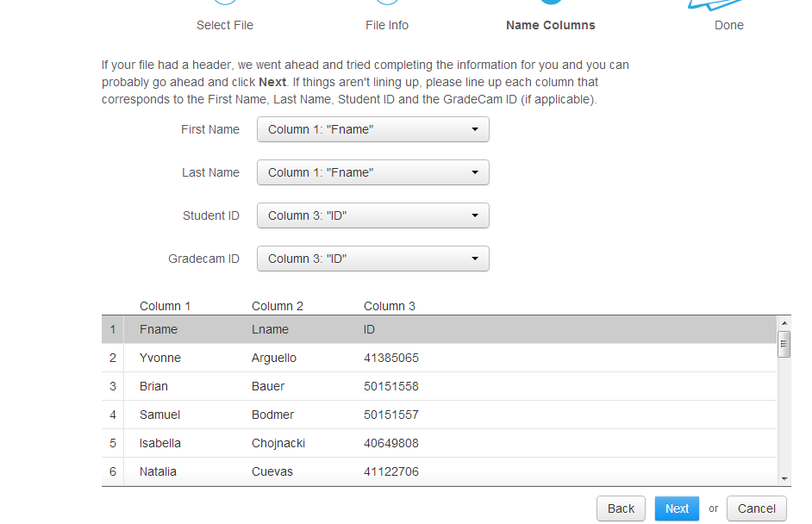The image size is (812, 524).
Task: Select the Name Columns step label
Action: tap(551, 25)
